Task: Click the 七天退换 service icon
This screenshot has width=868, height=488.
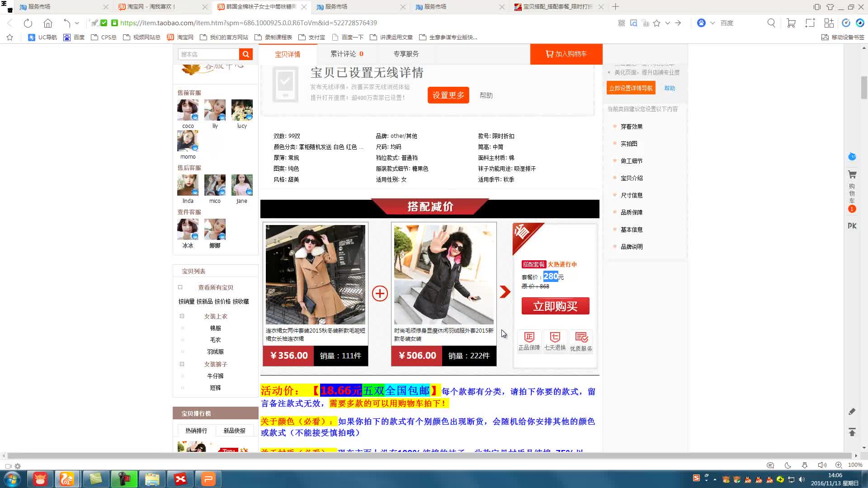Action: tap(555, 340)
